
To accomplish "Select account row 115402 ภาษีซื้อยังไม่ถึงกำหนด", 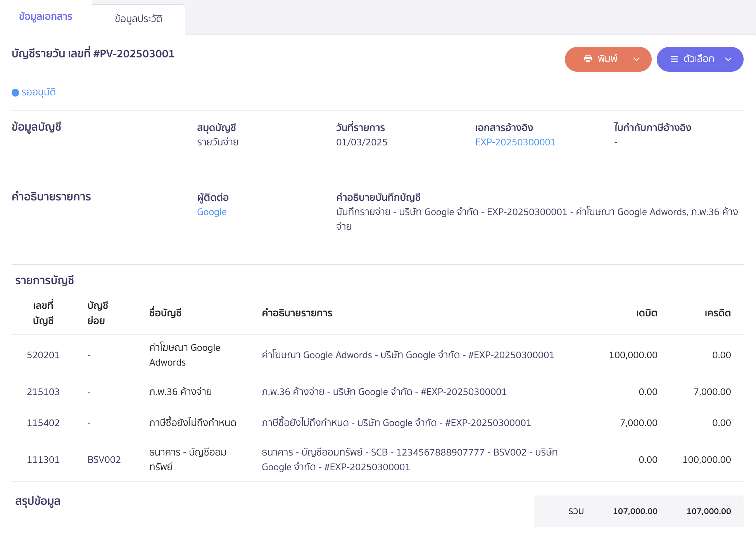I will pos(43,423).
